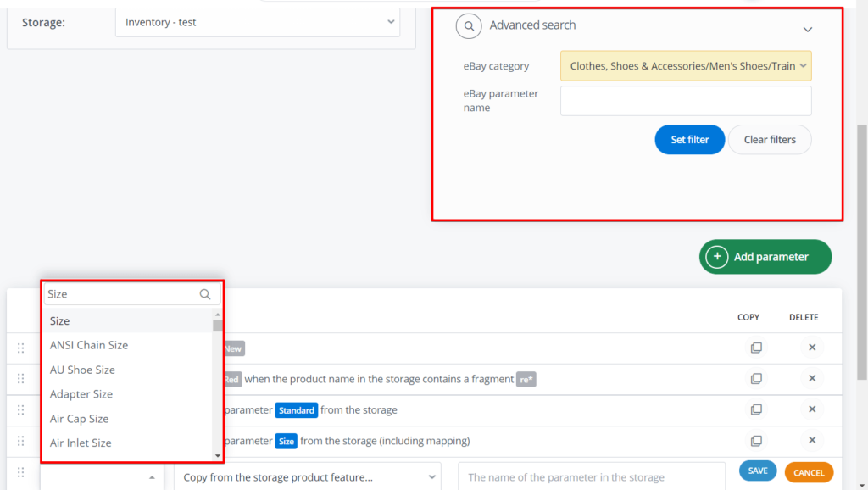Collapse the Advanced search panel chevron
Screen dimensions: 868x490
(x=808, y=30)
